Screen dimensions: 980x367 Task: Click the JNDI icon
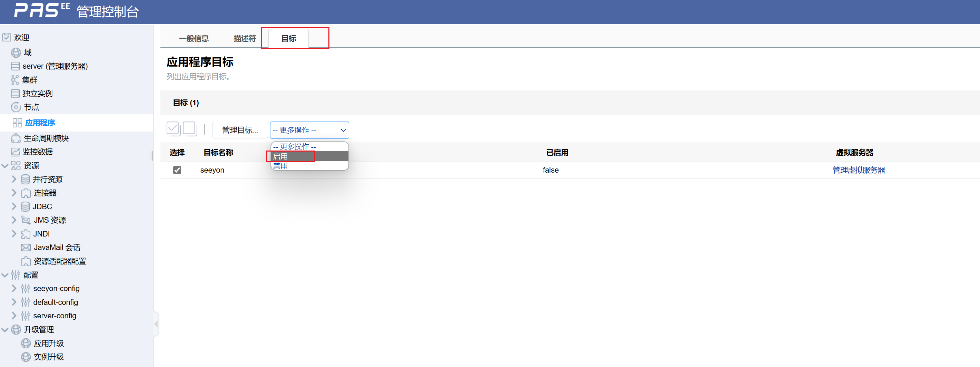pyautogui.click(x=26, y=234)
